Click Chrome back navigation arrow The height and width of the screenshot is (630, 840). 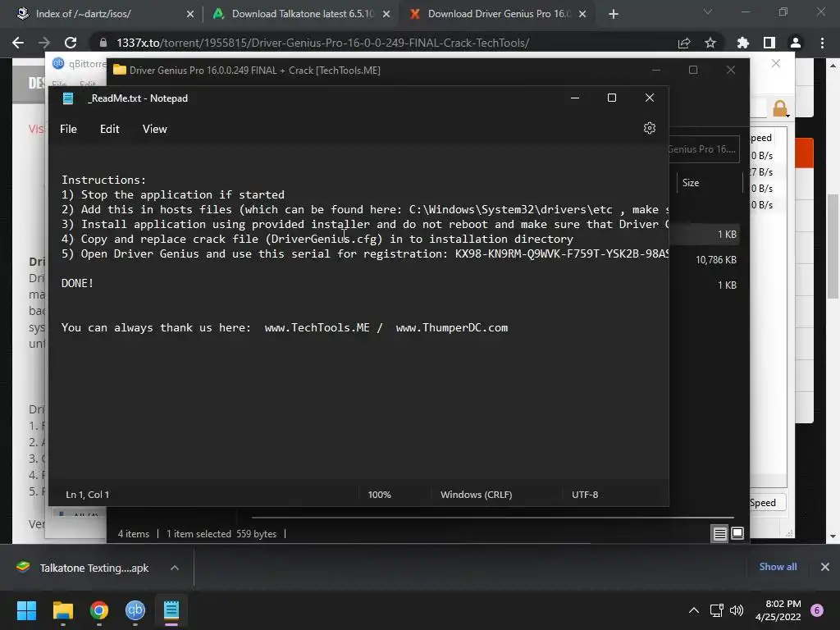pyautogui.click(x=18, y=43)
